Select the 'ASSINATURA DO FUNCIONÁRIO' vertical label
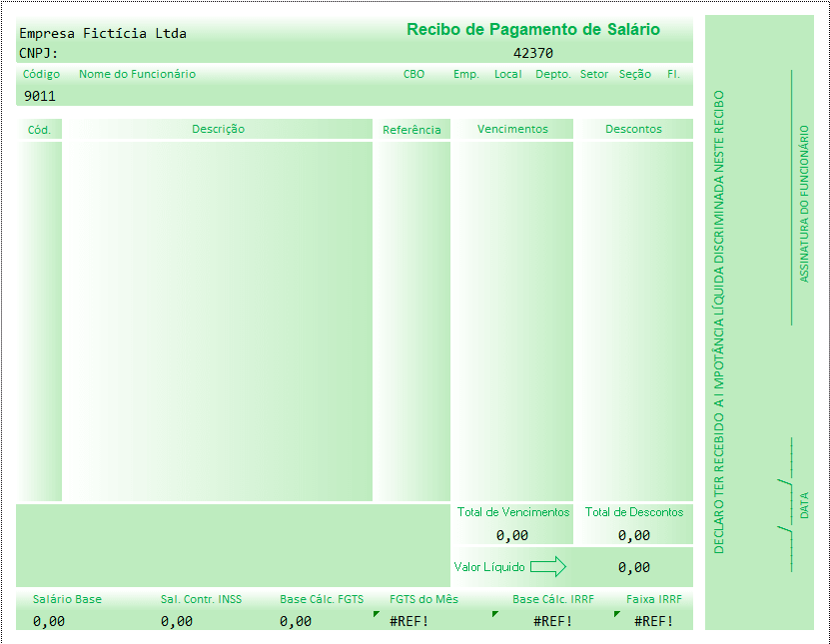The width and height of the screenshot is (830, 644). [804, 204]
